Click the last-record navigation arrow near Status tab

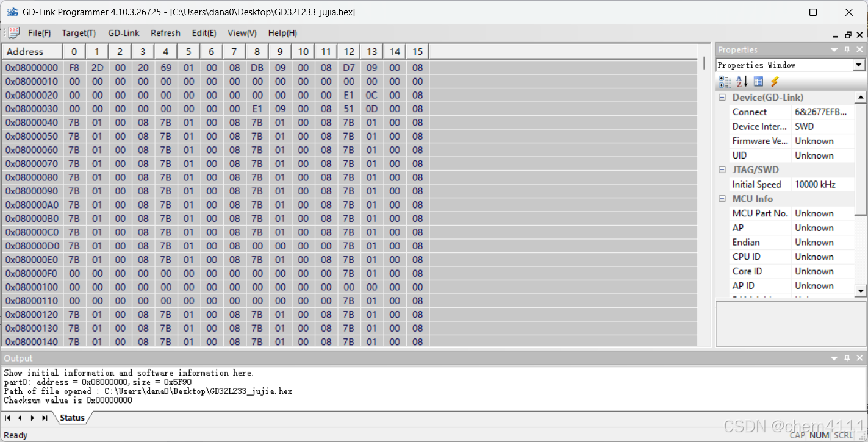pyautogui.click(x=44, y=418)
